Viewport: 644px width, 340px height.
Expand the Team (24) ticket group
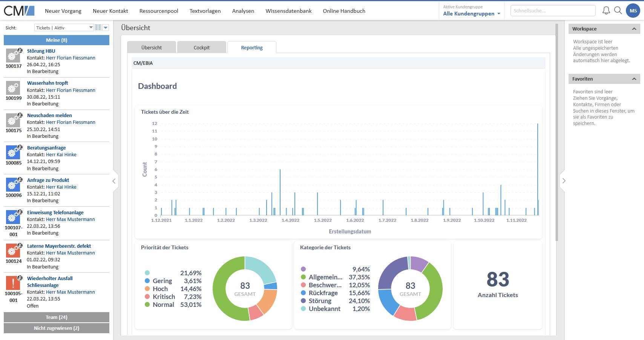(x=57, y=317)
